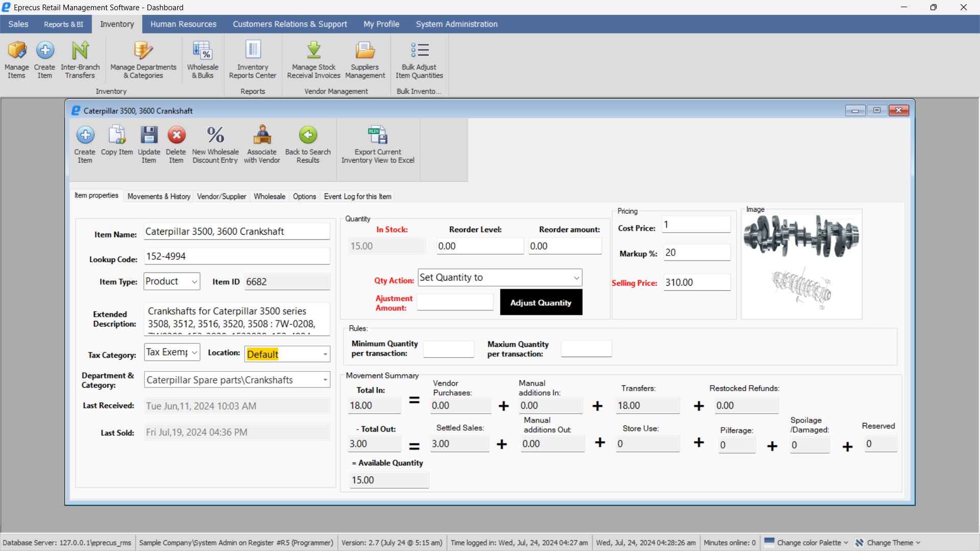Expand the Tax Category dropdown
Viewport: 980px width, 551px height.
pyautogui.click(x=194, y=353)
